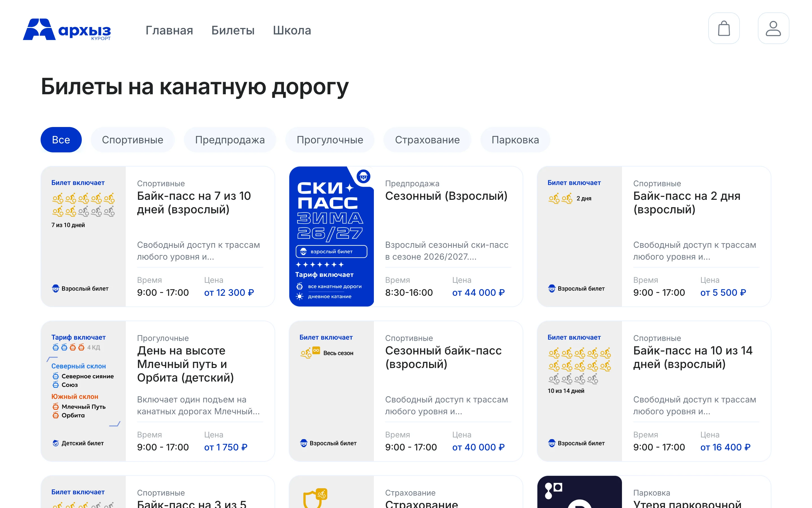Click the Северный склон heading
The width and height of the screenshot is (812, 508).
[78, 366]
